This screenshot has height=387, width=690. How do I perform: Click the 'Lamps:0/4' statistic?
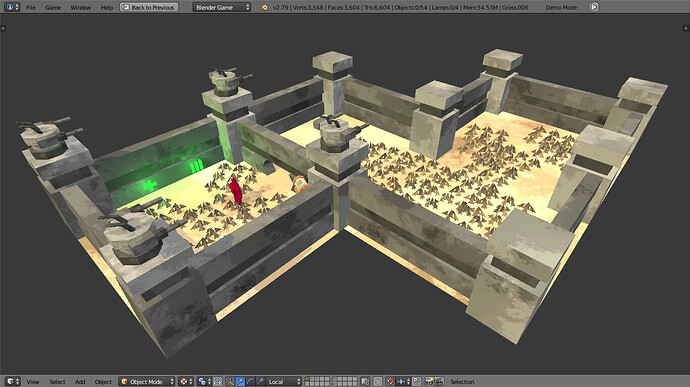pyautogui.click(x=444, y=7)
